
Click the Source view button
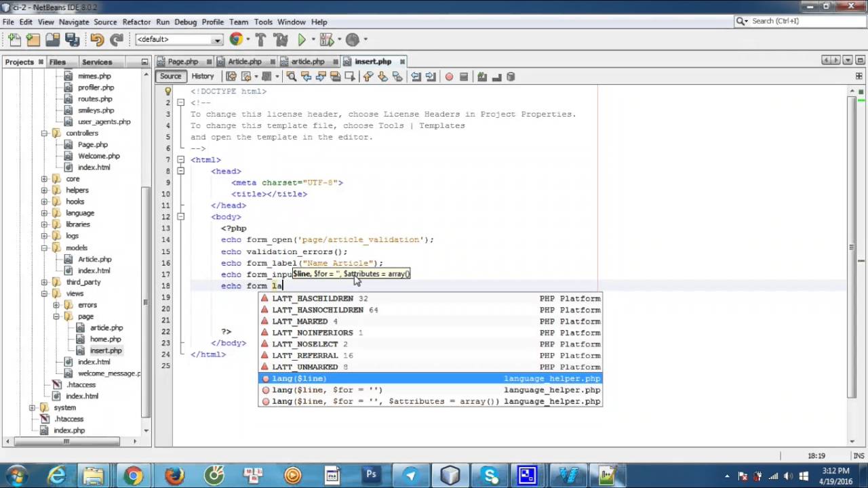pos(170,77)
